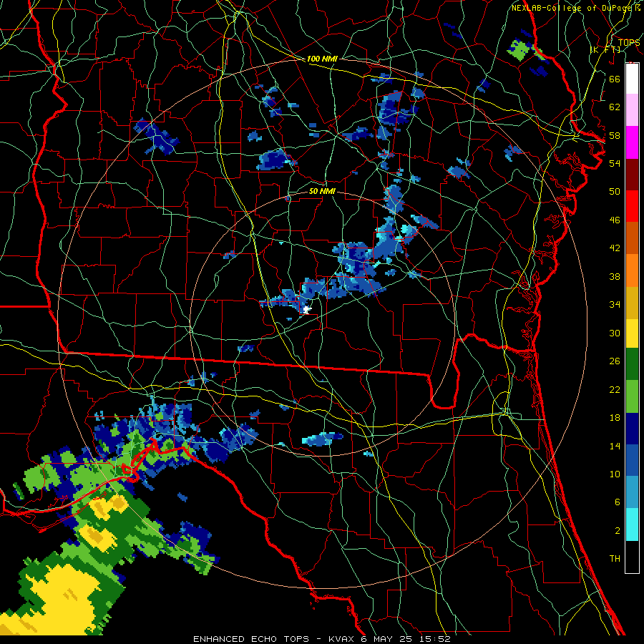Click the light green legend swatch near 22
This screenshot has width=644, height=644.
[x=632, y=396]
